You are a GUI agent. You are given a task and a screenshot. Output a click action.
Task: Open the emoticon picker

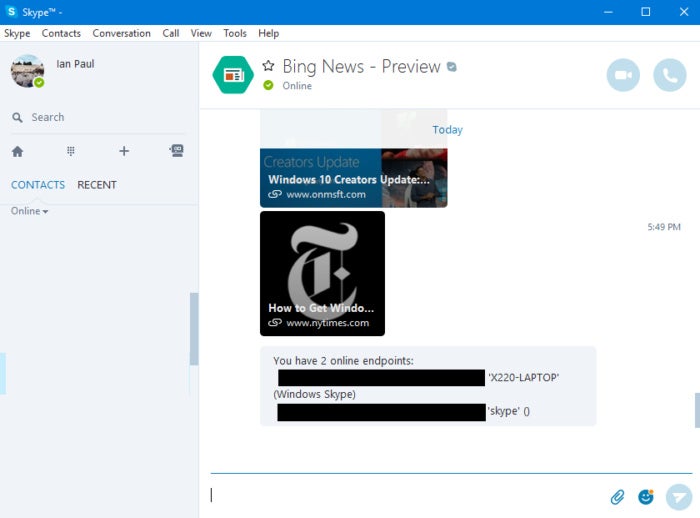646,497
